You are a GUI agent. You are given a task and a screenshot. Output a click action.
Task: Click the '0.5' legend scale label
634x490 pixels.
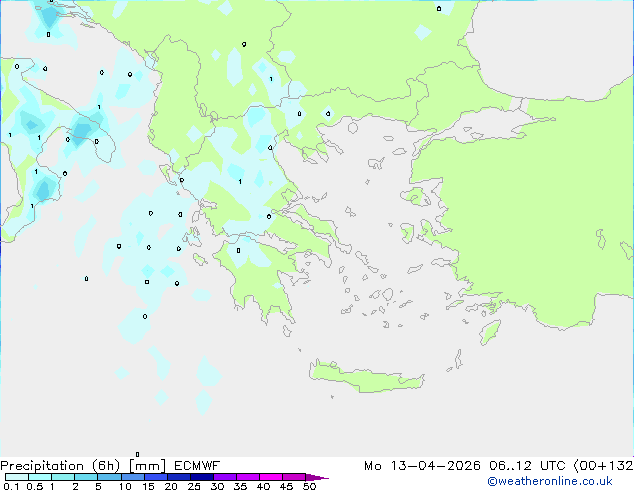35,486
